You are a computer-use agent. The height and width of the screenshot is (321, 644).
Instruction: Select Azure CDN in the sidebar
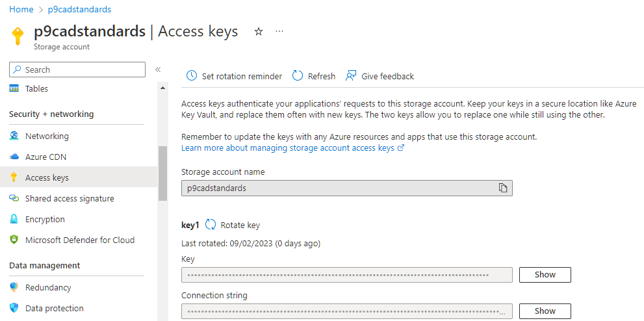tap(45, 157)
